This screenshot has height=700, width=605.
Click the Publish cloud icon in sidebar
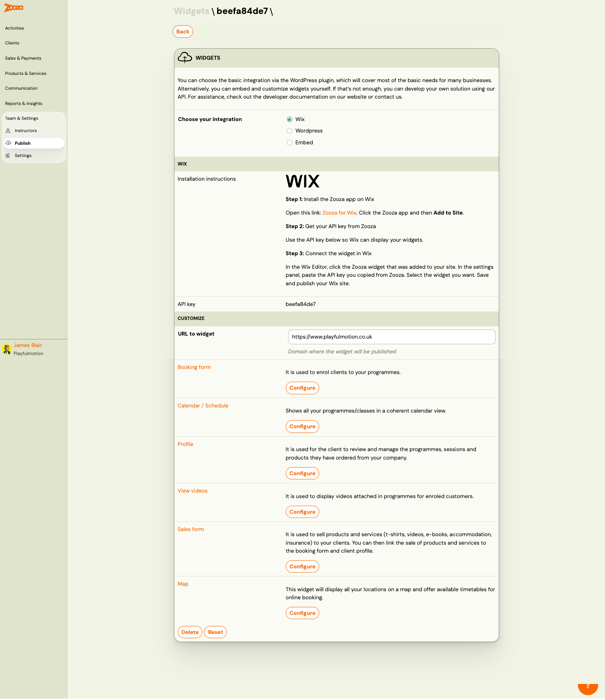pyautogui.click(x=8, y=143)
